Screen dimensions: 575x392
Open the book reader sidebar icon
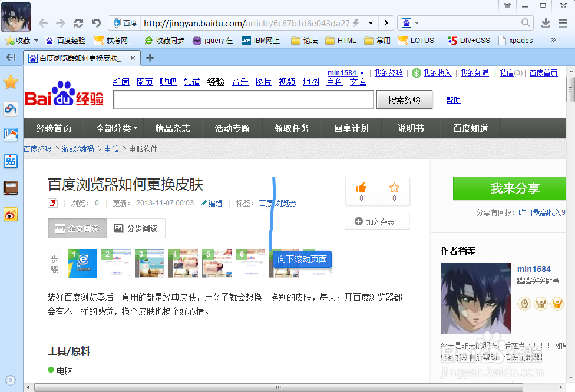tap(11, 188)
